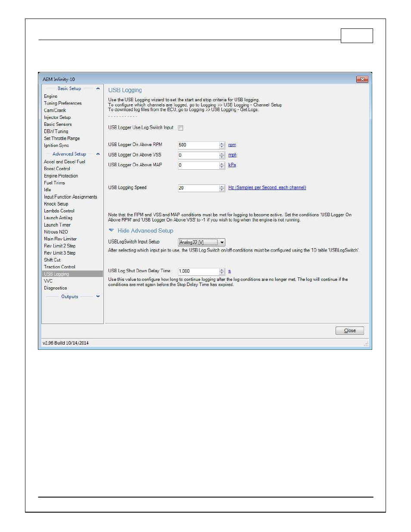Click spinner for USB Logger On Above MAP

tap(222, 165)
